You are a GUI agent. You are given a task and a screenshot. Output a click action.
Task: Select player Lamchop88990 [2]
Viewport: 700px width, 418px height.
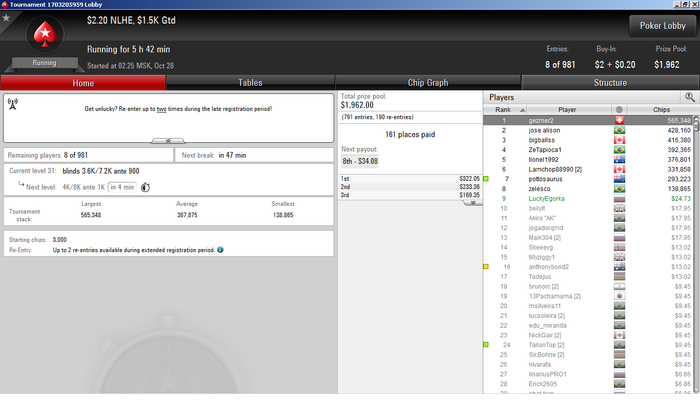coord(555,169)
